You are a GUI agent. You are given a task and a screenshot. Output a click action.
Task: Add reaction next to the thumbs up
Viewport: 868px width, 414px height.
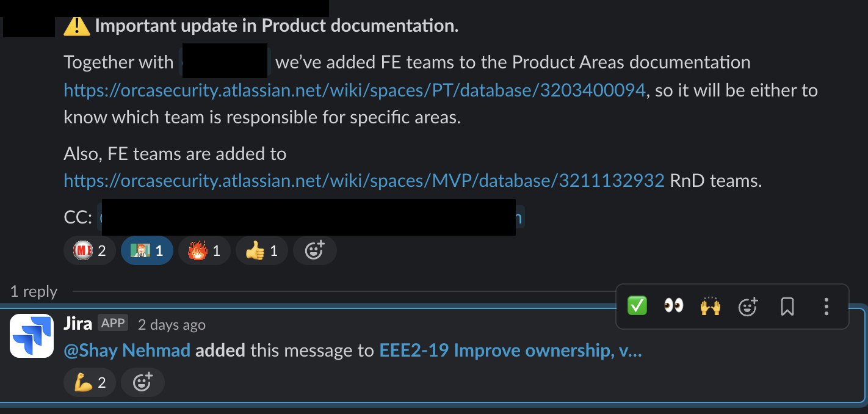point(314,250)
